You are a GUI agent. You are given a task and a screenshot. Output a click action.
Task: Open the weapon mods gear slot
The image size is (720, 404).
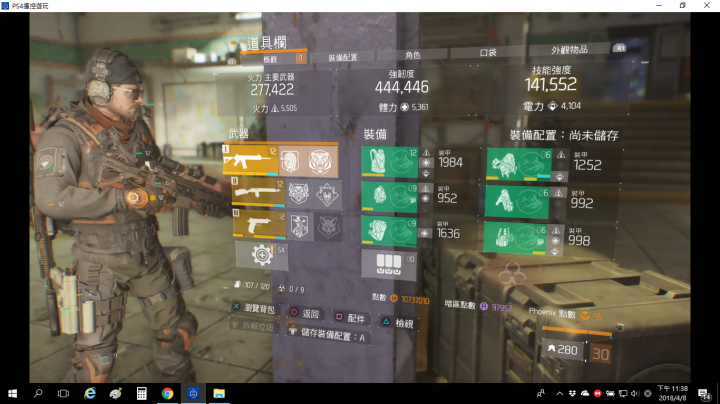tap(262, 255)
